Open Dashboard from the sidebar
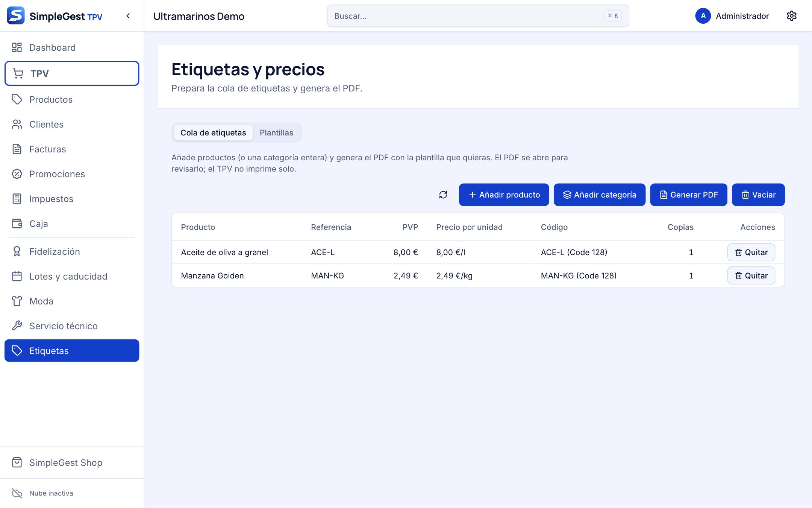The image size is (812, 508). pos(72,47)
